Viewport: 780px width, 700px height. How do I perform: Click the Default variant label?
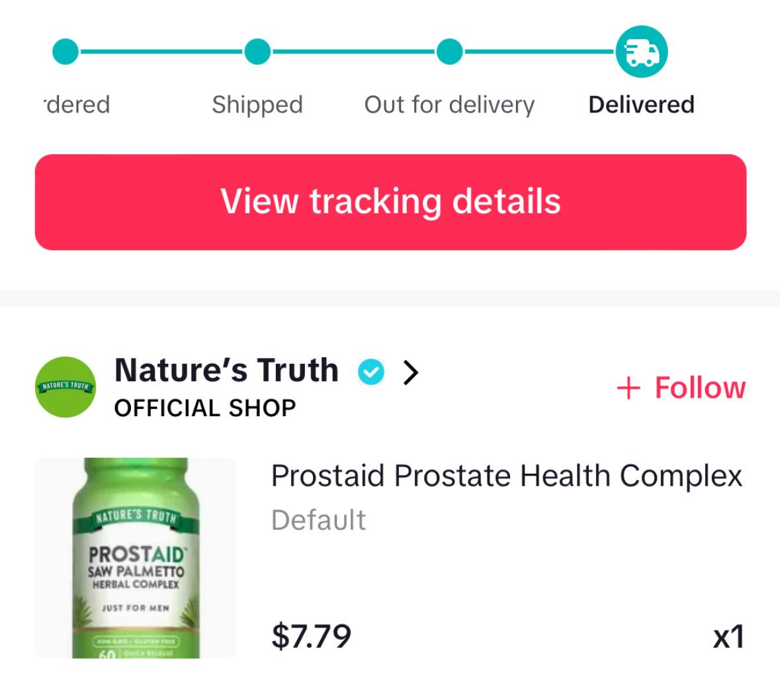[x=318, y=520]
